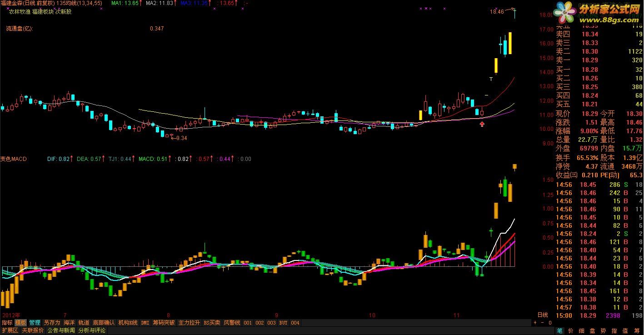Switch to 机构K线 template
Screen dimensions: 644x335
click(128, 323)
